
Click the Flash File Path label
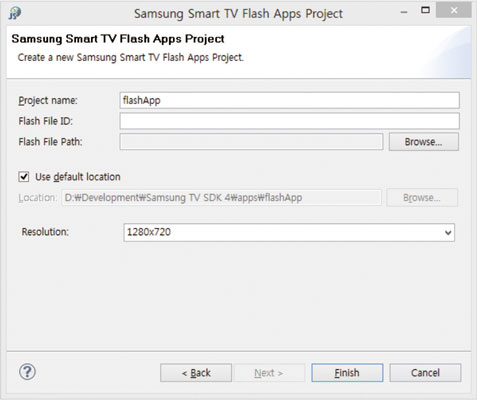click(x=50, y=142)
